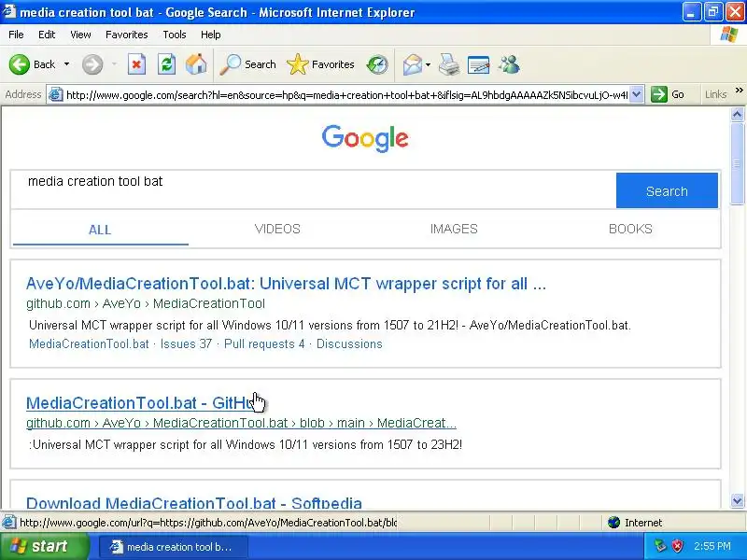Open the Help menu
Viewport: 747px width, 560px height.
point(211,35)
